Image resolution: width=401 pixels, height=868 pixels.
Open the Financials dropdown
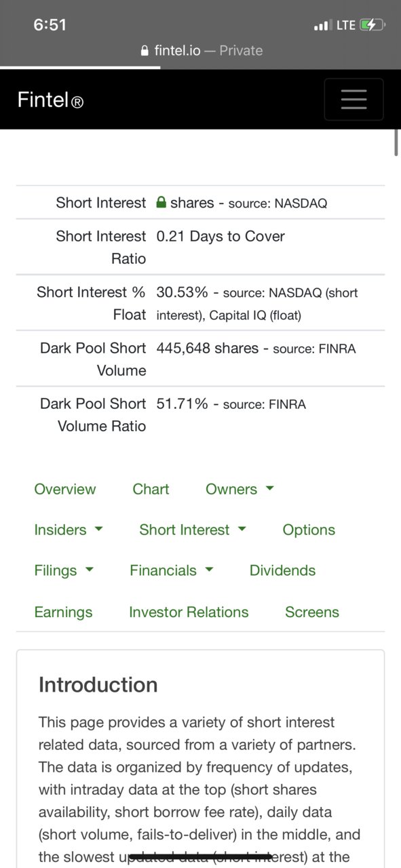click(x=172, y=570)
